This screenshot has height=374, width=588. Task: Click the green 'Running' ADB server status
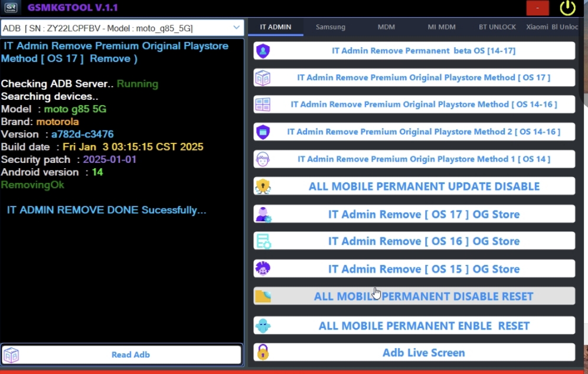click(x=137, y=84)
